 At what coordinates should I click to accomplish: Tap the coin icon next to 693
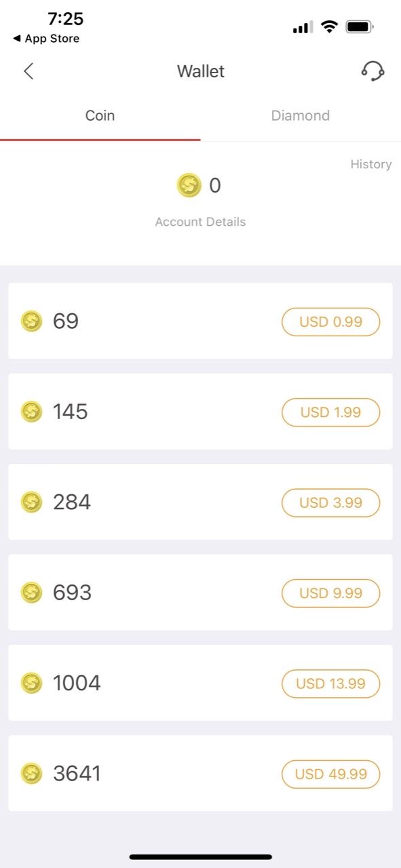32,593
